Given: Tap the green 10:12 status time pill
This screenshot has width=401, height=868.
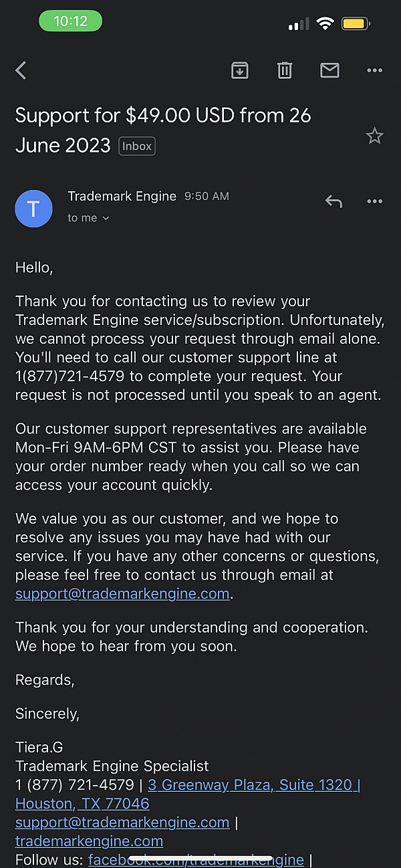Looking at the screenshot, I should pos(70,21).
